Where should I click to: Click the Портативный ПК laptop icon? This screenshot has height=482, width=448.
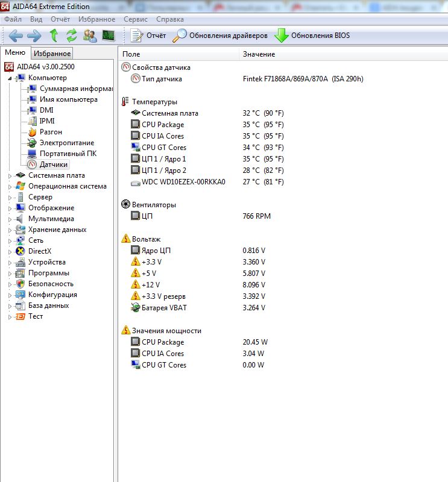pos(32,154)
